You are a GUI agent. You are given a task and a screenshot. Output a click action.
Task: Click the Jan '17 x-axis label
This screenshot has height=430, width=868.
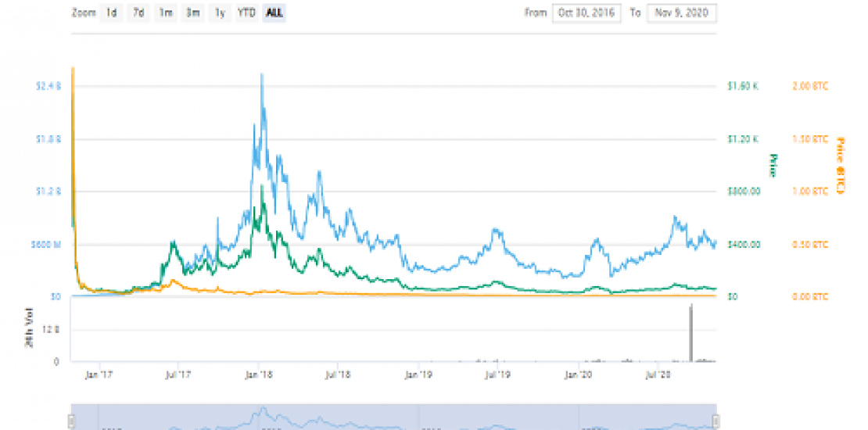point(99,374)
